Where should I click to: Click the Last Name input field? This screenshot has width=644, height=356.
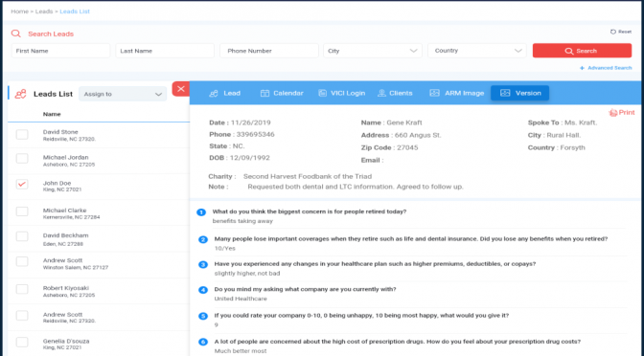(x=165, y=51)
